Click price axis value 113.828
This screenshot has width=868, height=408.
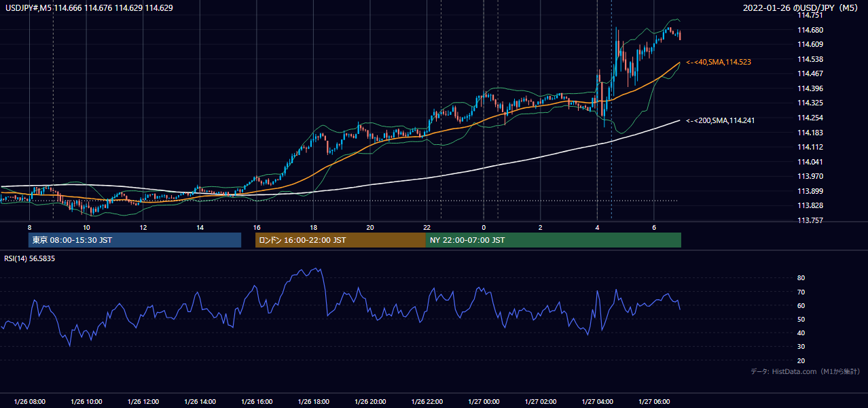click(x=810, y=205)
